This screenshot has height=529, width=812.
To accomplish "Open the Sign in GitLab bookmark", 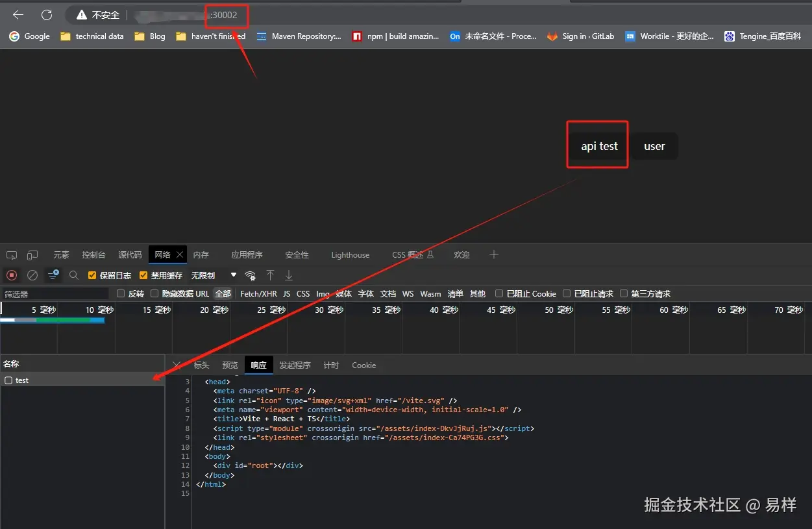I will coord(580,36).
